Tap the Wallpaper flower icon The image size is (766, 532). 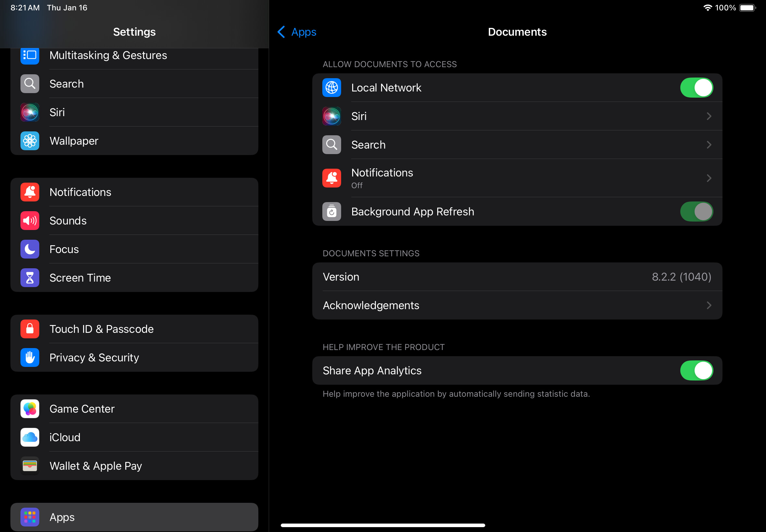click(30, 141)
